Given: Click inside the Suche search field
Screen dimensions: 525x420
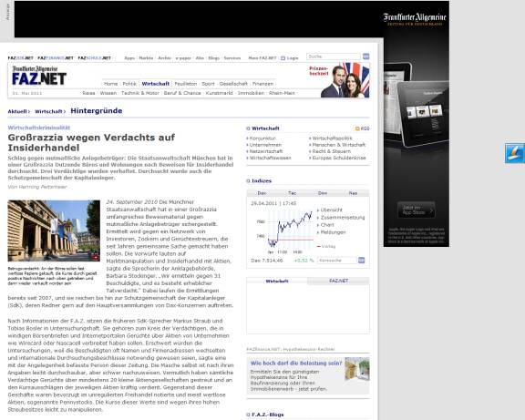Looking at the screenshot, I should 334,56.
